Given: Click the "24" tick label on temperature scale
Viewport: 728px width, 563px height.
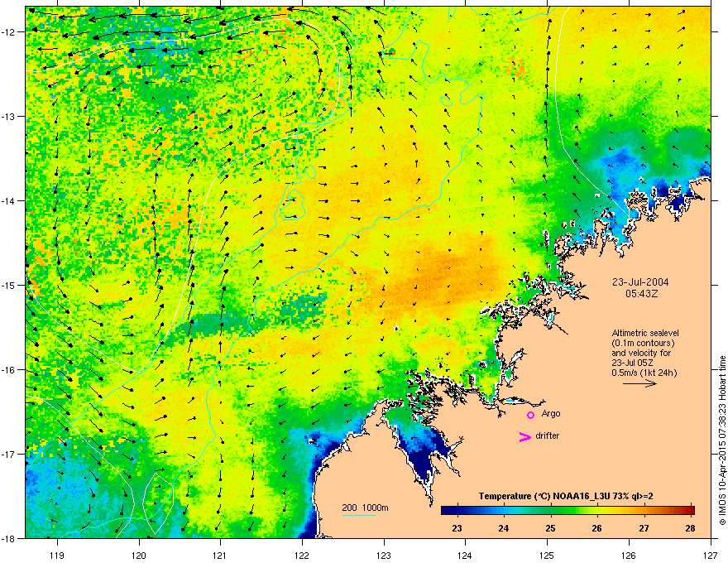Looking at the screenshot, I should tap(504, 528).
